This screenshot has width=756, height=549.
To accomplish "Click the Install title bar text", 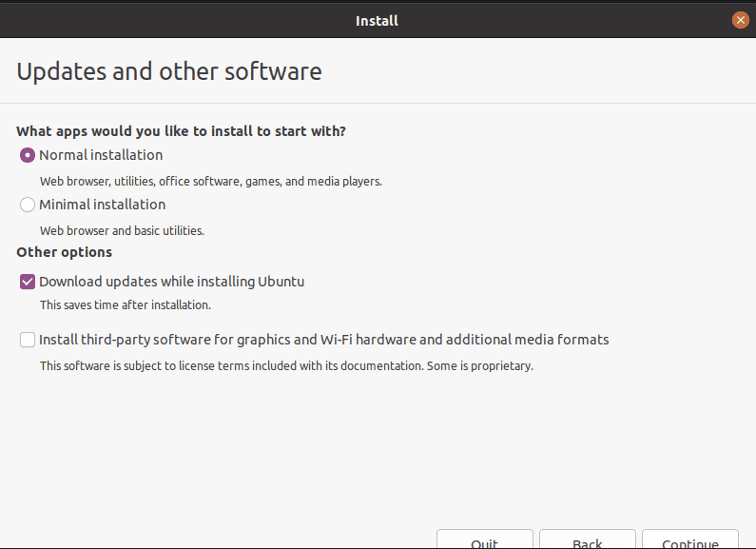I will pyautogui.click(x=377, y=21).
